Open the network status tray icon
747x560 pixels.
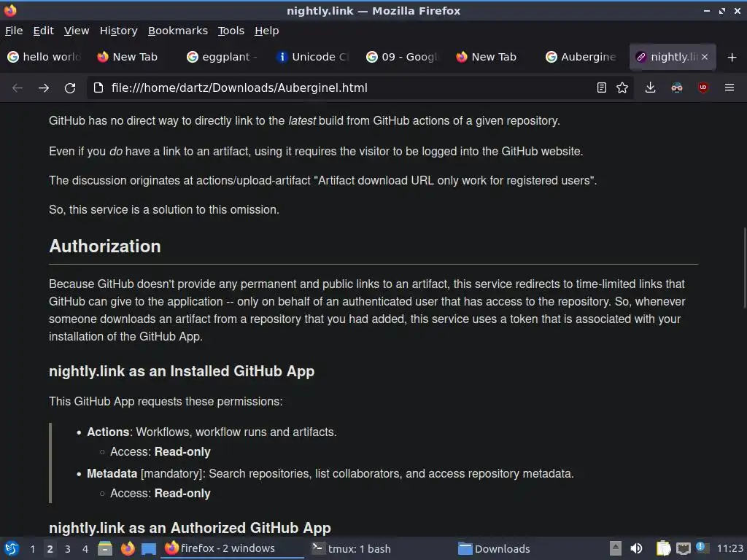(x=683, y=549)
